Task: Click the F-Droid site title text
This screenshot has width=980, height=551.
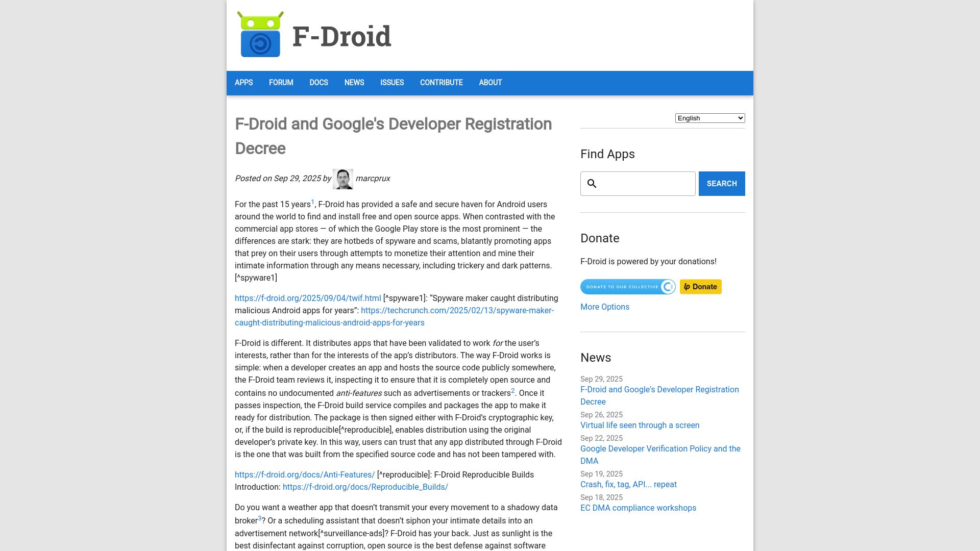Action: coord(341,36)
